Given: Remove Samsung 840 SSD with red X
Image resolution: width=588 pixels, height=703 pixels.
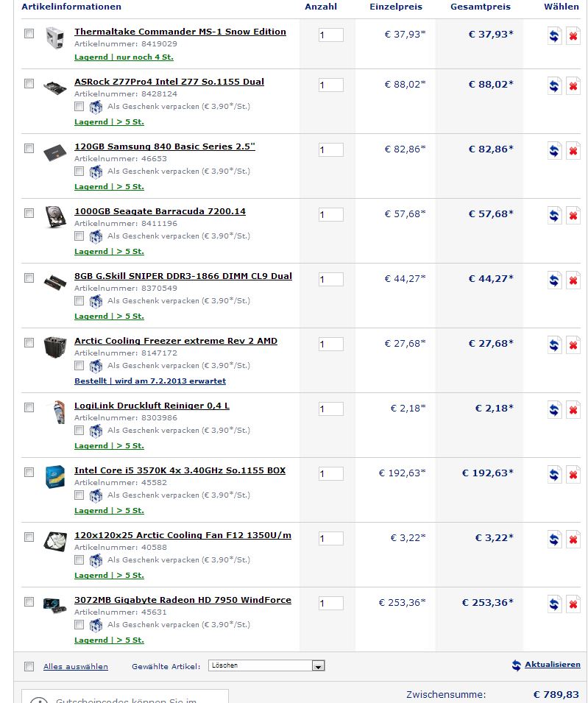Looking at the screenshot, I should (x=573, y=151).
